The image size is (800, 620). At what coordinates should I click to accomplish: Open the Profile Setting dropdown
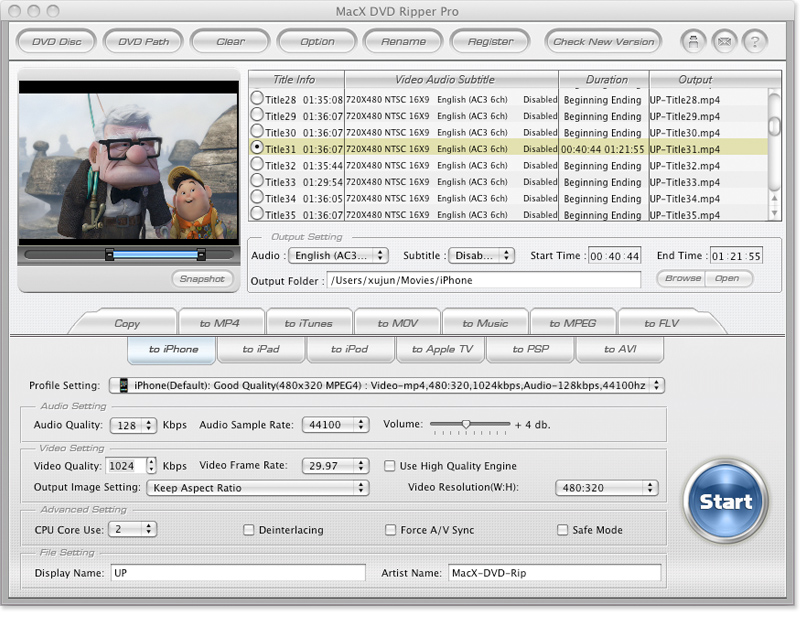(x=386, y=385)
